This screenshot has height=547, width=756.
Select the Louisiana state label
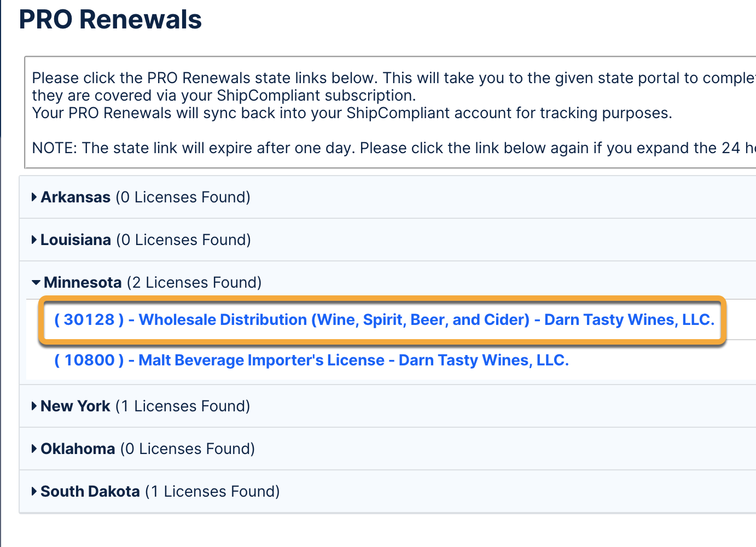point(75,240)
